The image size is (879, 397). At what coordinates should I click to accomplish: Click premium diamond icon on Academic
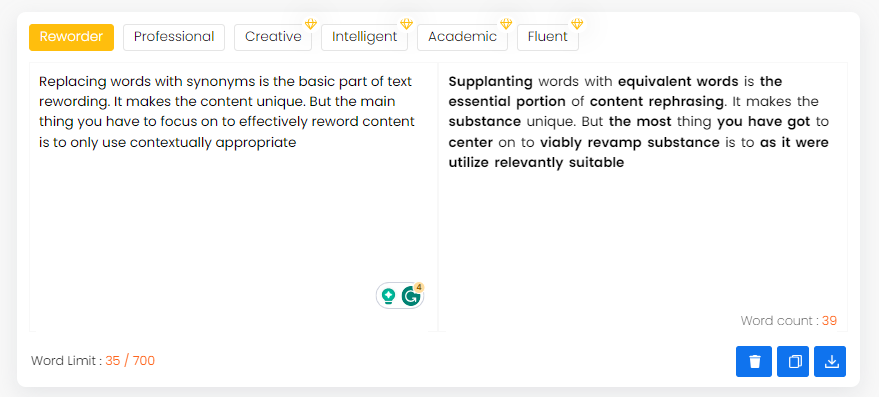coord(506,24)
